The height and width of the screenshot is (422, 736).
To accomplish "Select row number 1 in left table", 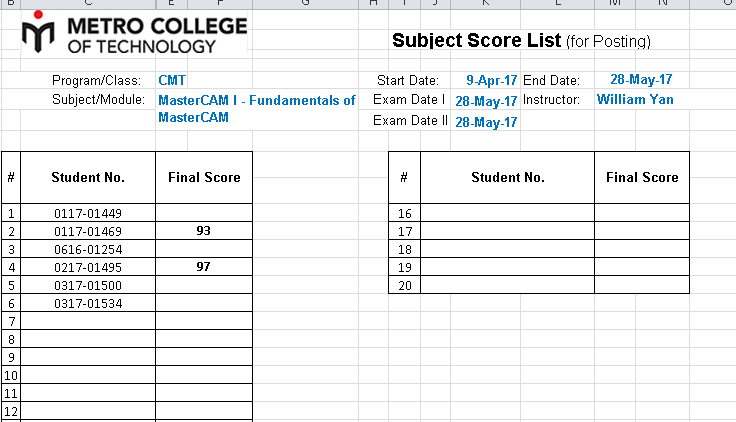I will (11, 213).
